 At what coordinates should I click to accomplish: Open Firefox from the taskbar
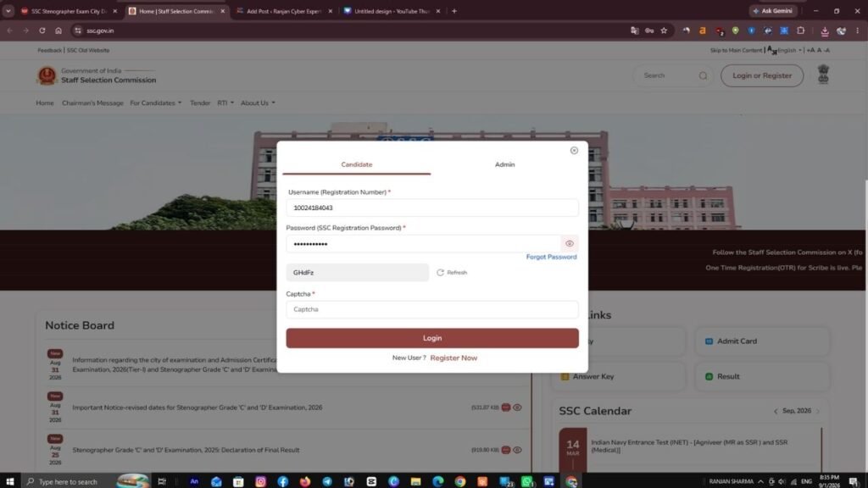[x=305, y=481]
